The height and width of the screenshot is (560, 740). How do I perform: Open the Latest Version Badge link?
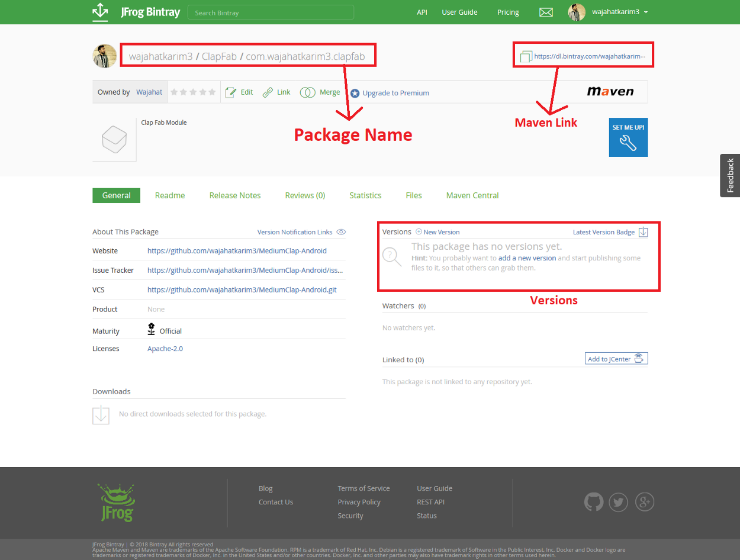coord(604,232)
